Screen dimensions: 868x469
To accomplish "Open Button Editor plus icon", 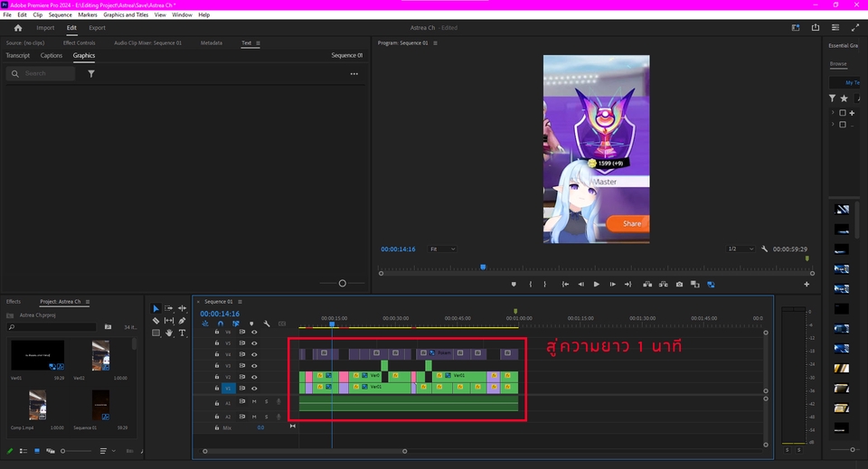I will [x=807, y=285].
